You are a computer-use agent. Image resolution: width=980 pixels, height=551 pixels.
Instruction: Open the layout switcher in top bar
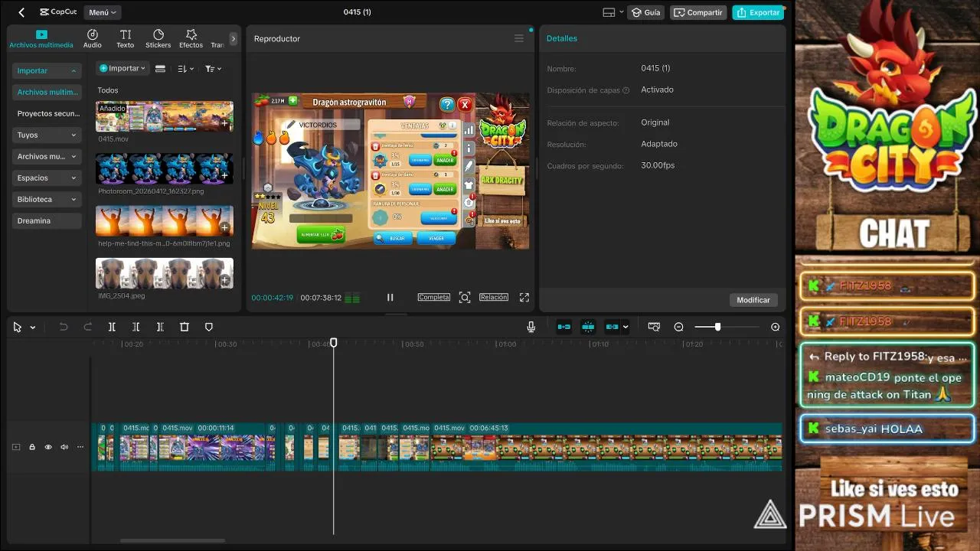[612, 12]
